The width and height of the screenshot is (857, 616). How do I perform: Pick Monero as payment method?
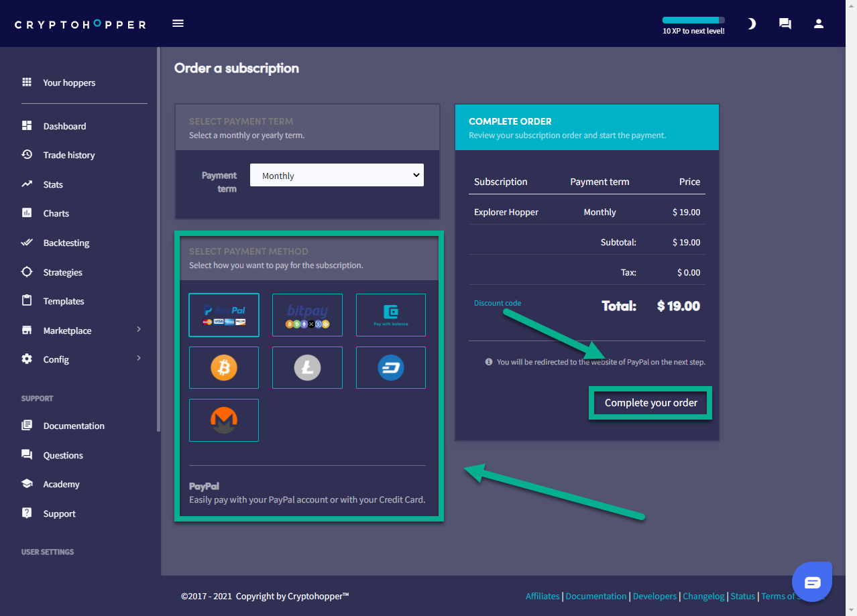click(x=224, y=420)
